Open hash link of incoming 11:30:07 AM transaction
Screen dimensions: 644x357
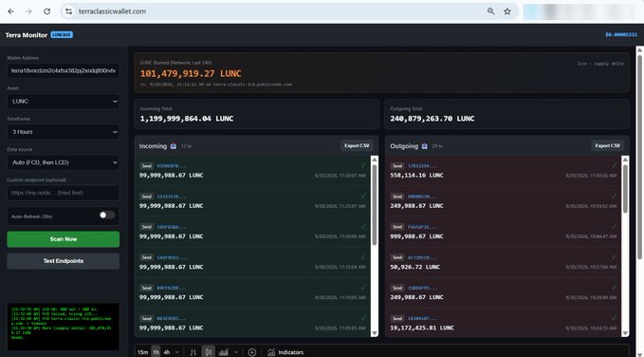pyautogui.click(x=172, y=166)
